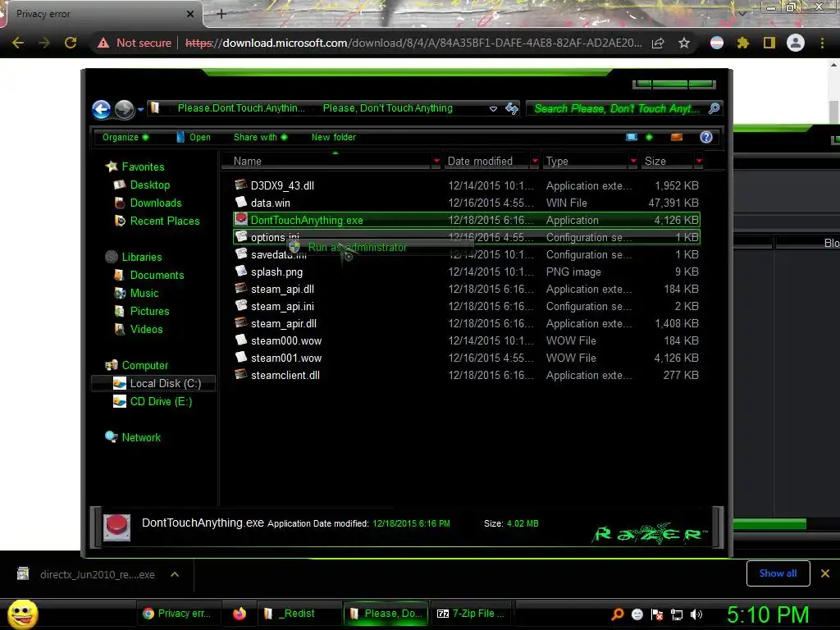Click the refresh icon next to address bar
The height and width of the screenshot is (630, 840).
tap(512, 109)
